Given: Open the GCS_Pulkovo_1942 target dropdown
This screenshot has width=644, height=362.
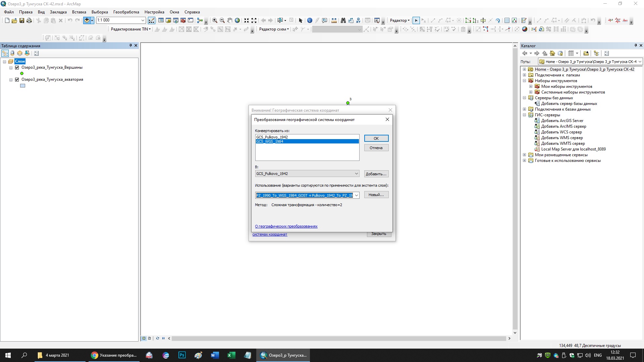Looking at the screenshot, I should (x=356, y=174).
